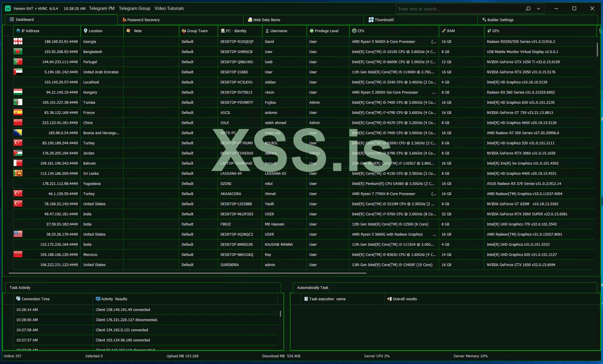Click the GPU column header icon
The width and height of the screenshot is (603, 364).
[489, 31]
